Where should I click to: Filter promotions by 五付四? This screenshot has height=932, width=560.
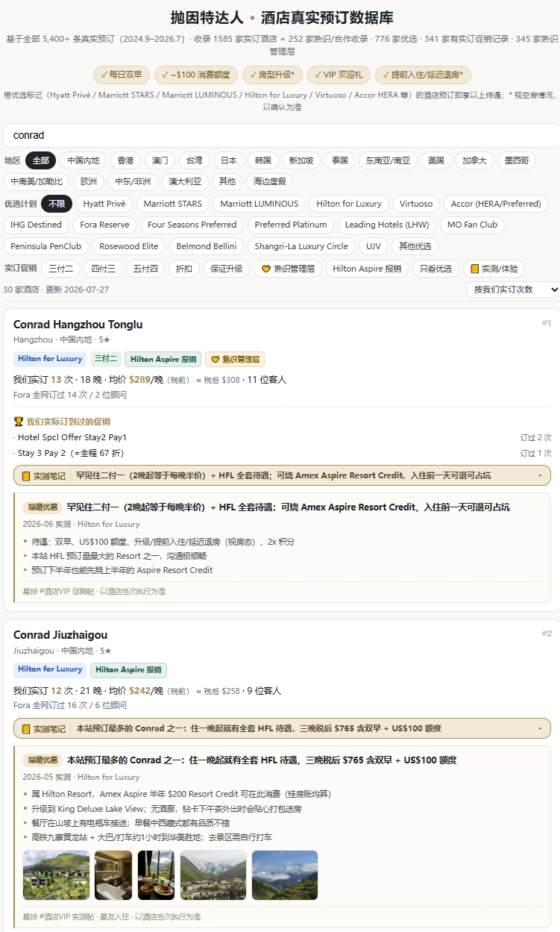pos(146,269)
